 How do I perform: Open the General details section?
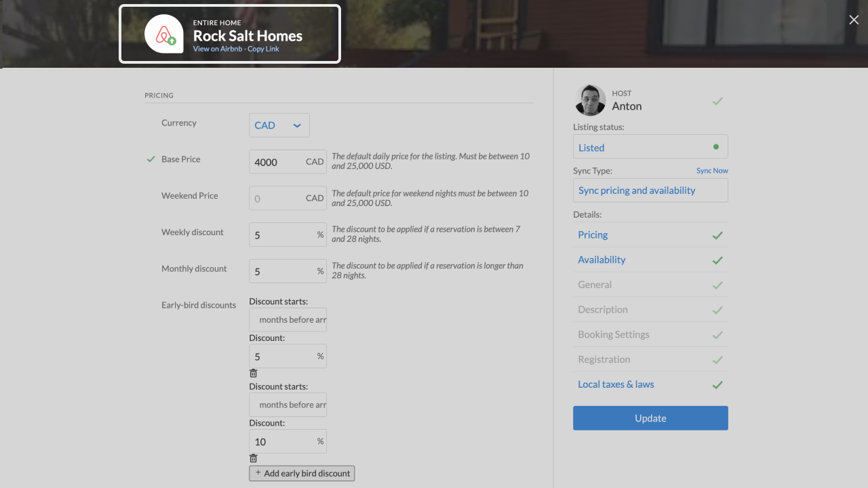(650, 285)
